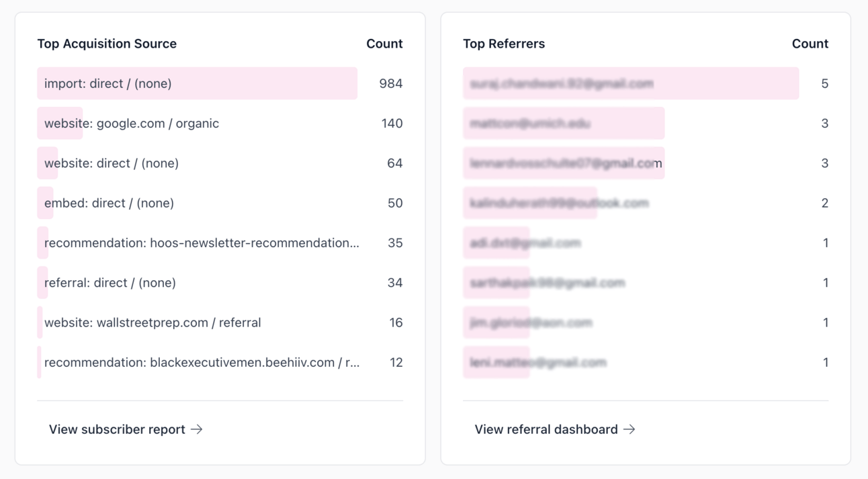Click Top Referrers heading
Image resolution: width=868 pixels, height=479 pixels.
click(504, 44)
